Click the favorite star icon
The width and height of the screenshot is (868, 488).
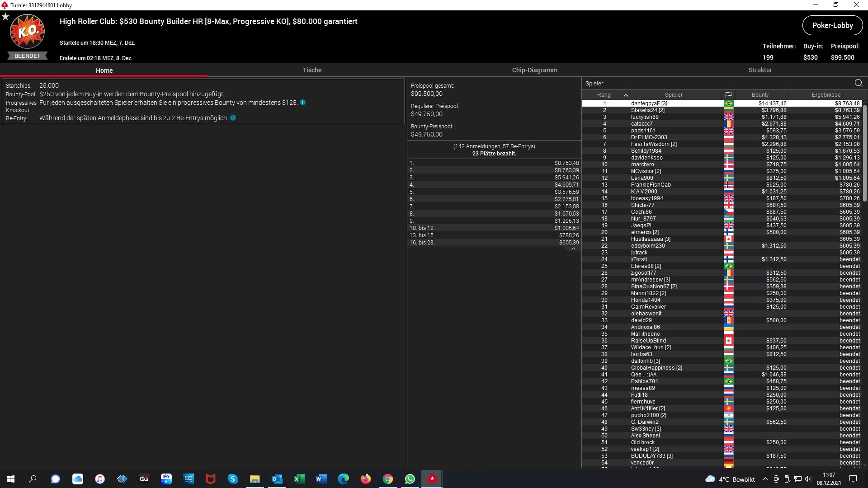coord(5,17)
